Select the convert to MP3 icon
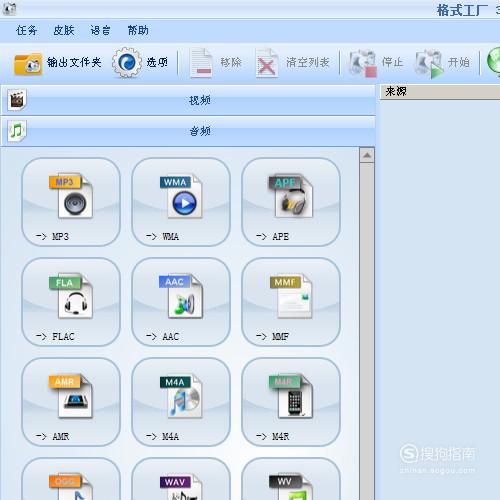The image size is (500, 500). point(71,202)
